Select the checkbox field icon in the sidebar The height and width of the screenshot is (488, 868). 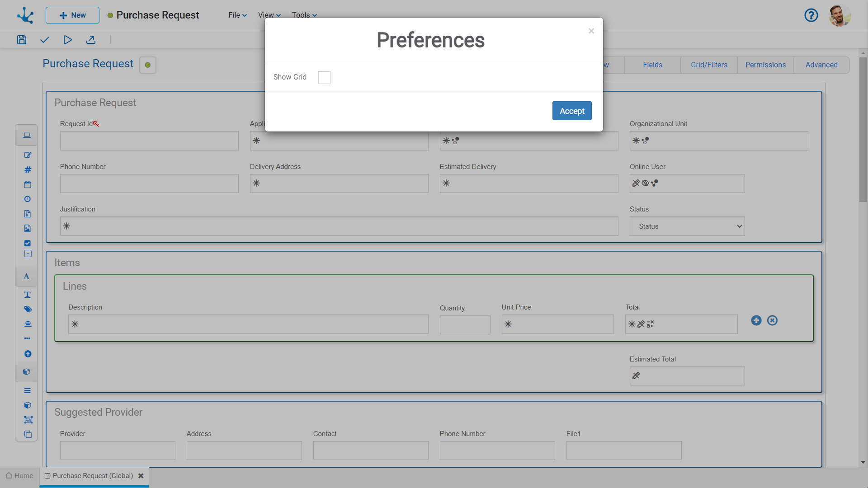pos(28,243)
